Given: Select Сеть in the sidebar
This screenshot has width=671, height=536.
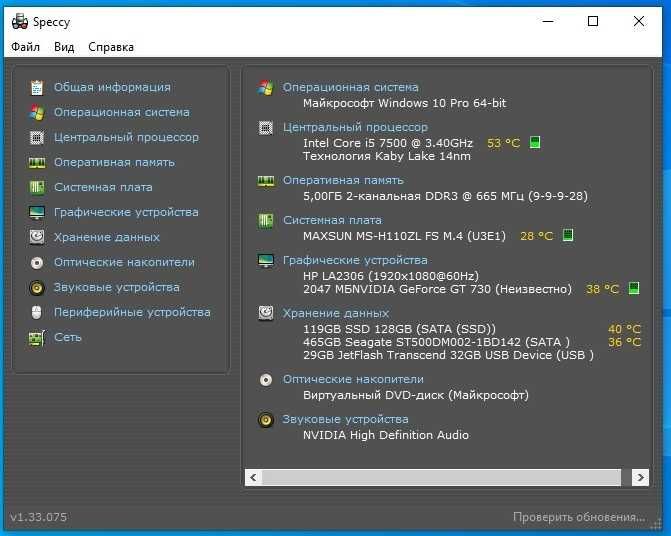Looking at the screenshot, I should [x=68, y=337].
